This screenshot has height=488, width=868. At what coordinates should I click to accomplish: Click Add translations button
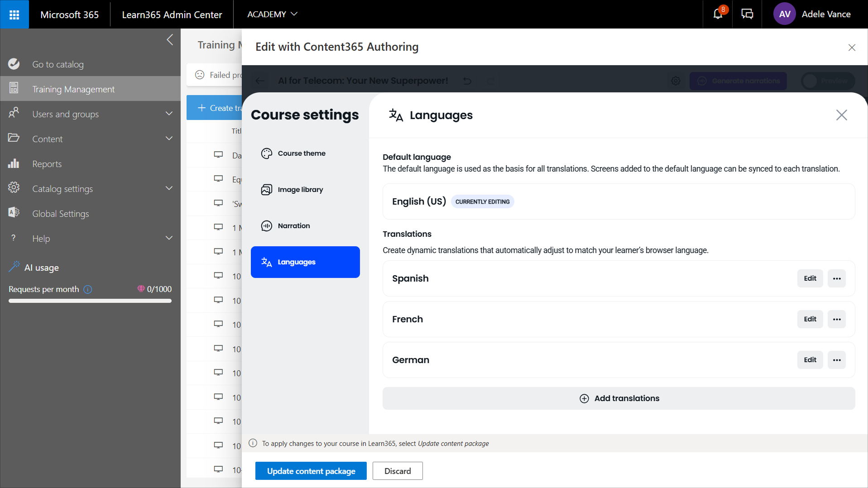click(619, 398)
